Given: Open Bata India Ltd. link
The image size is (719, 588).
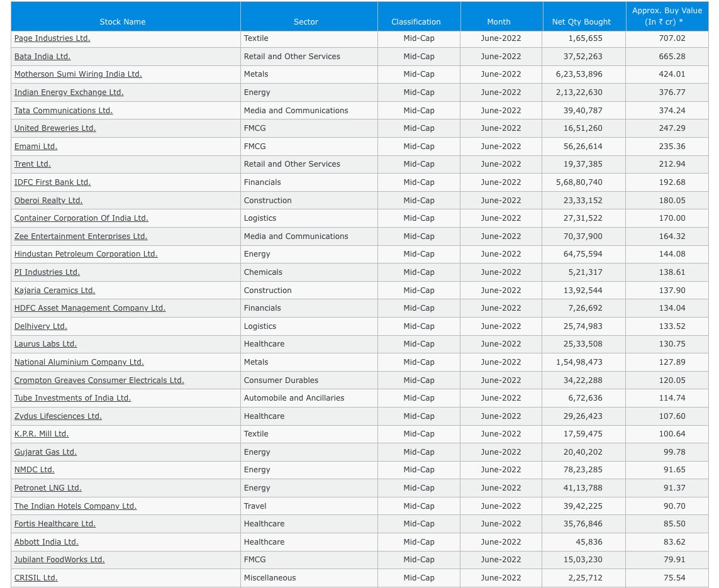Looking at the screenshot, I should tap(42, 57).
